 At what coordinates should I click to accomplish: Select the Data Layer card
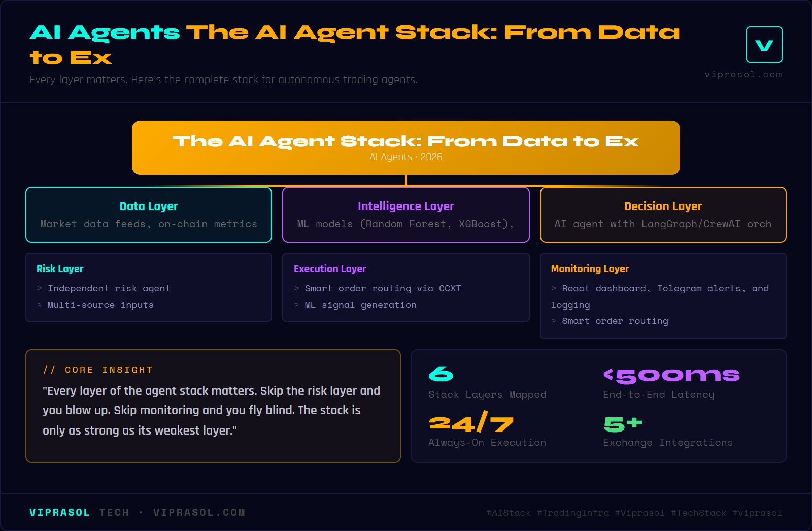coord(149,215)
